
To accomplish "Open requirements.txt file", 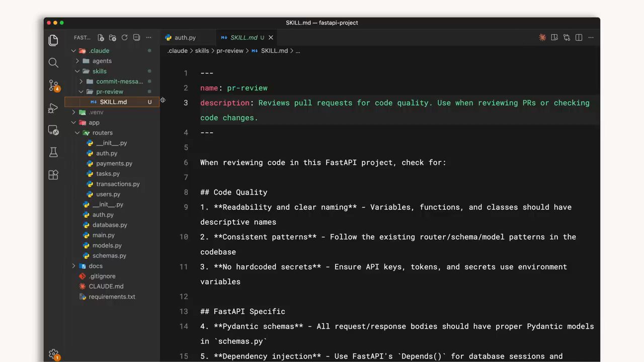I will point(112,297).
